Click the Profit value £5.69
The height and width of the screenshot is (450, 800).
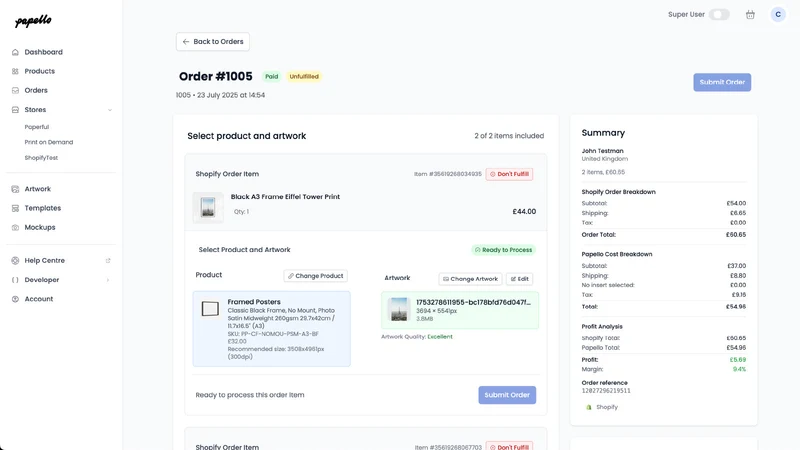(738, 360)
